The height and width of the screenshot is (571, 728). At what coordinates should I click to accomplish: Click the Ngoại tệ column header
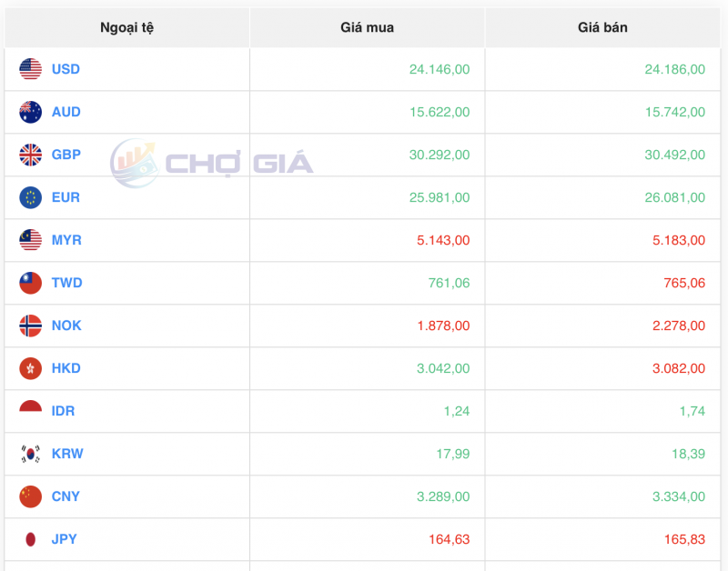click(x=127, y=27)
